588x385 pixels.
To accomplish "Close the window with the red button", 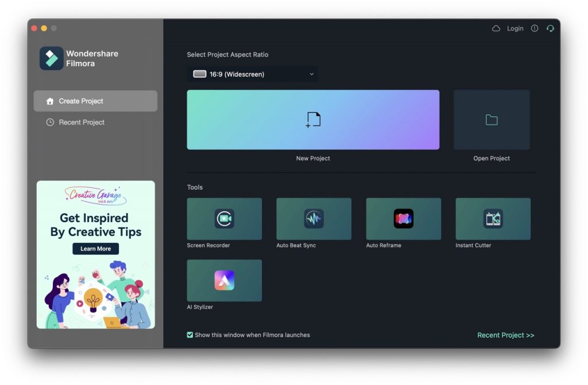I will [x=34, y=28].
